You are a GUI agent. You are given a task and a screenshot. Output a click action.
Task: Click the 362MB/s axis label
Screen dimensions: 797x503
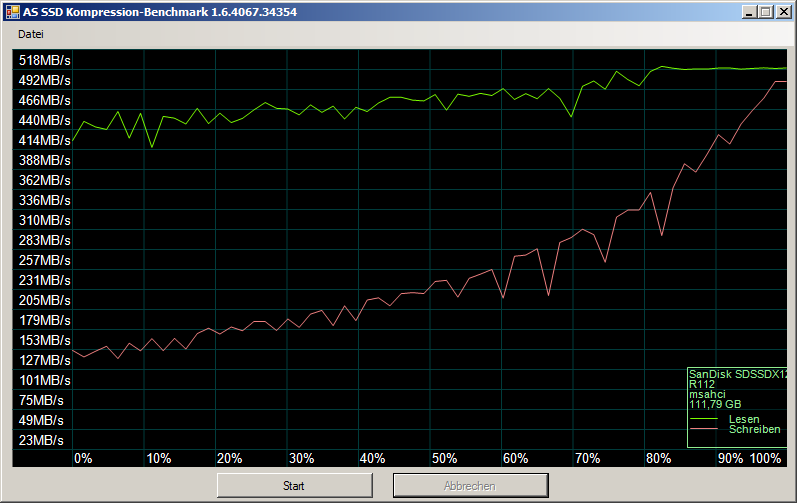coord(44,180)
